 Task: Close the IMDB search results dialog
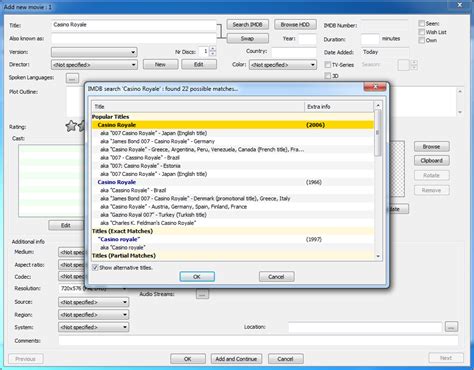point(375,87)
